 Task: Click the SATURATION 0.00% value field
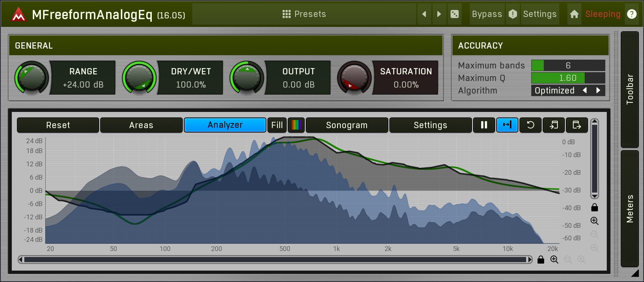click(406, 78)
